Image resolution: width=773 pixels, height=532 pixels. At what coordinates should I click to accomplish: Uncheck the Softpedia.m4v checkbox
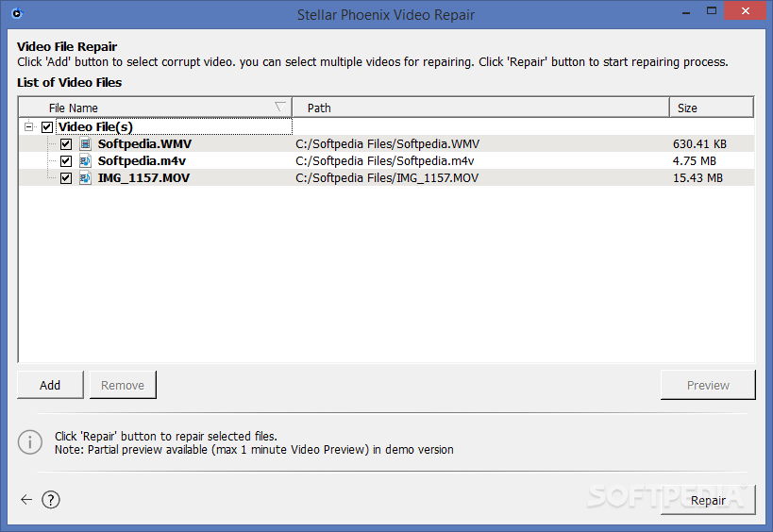pyautogui.click(x=66, y=161)
